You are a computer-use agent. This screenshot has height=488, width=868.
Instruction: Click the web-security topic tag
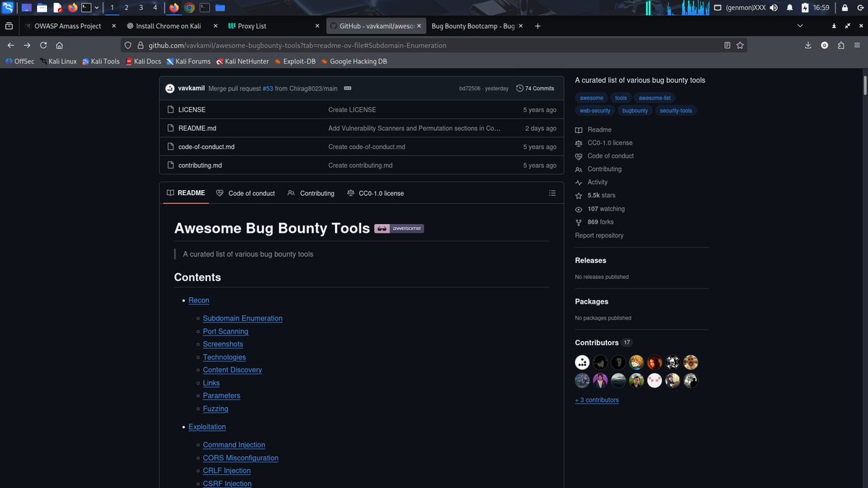(x=595, y=111)
